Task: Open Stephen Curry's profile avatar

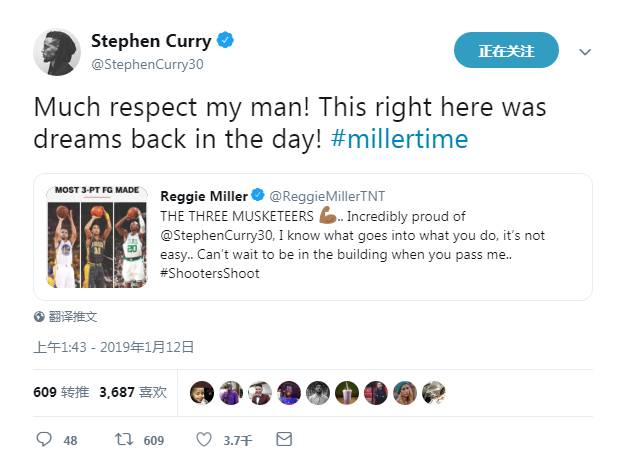Action: (57, 51)
